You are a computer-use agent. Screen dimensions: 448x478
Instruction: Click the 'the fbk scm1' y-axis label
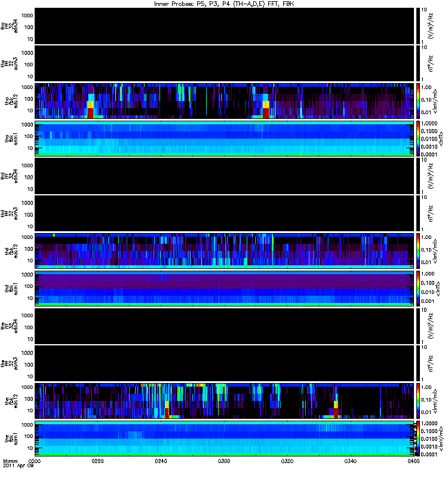pos(11,439)
